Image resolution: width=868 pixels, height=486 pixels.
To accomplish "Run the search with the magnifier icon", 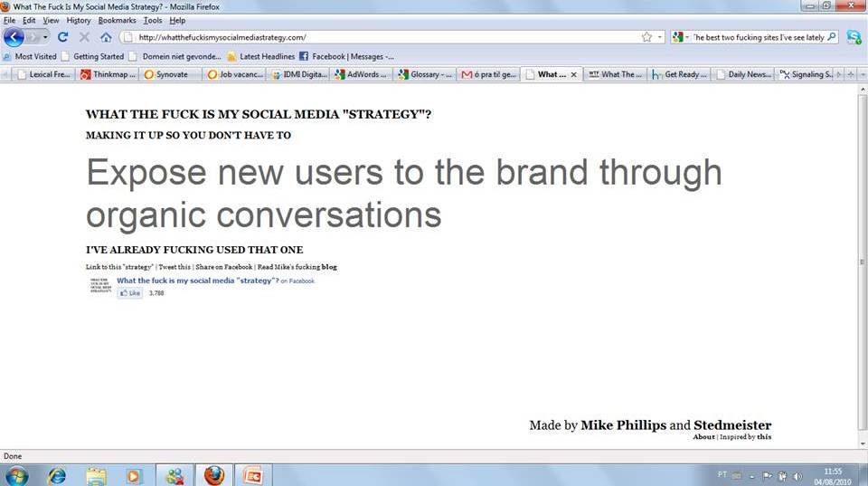I will (x=832, y=37).
